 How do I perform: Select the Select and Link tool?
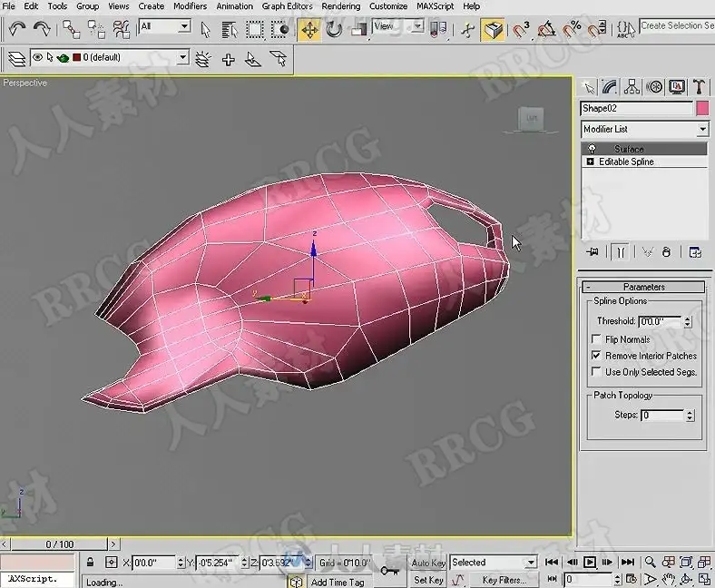pos(71,30)
